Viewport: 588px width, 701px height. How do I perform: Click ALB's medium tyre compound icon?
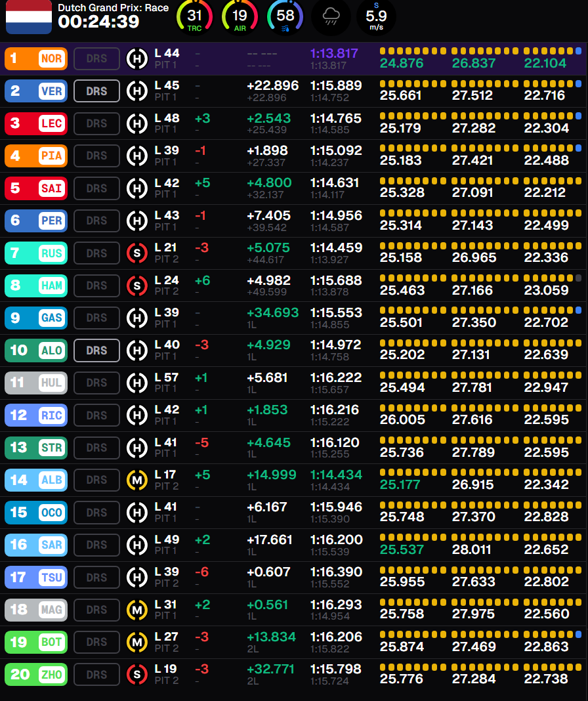click(x=136, y=480)
